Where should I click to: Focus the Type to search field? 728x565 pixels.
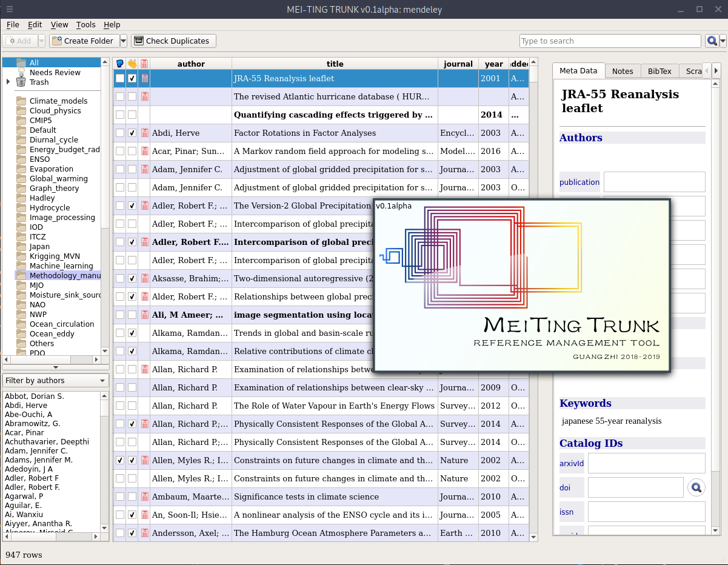coord(610,41)
